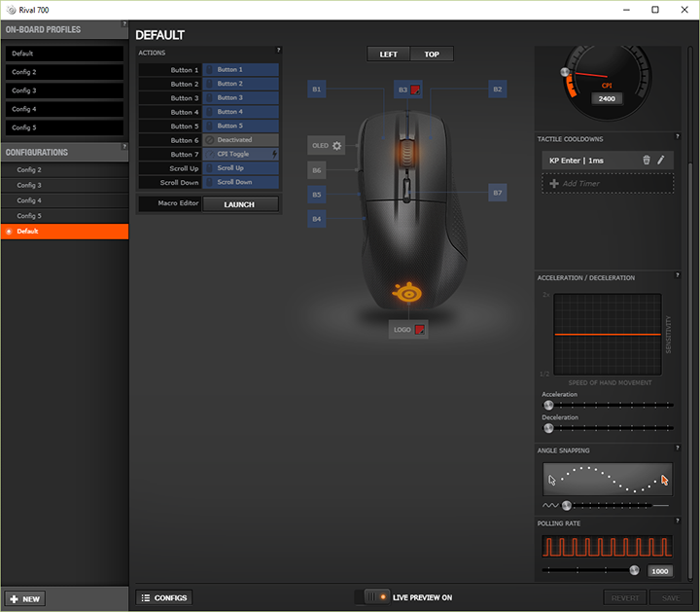Launch the Macro Editor
Image resolution: width=700 pixels, height=612 pixels.
point(239,204)
